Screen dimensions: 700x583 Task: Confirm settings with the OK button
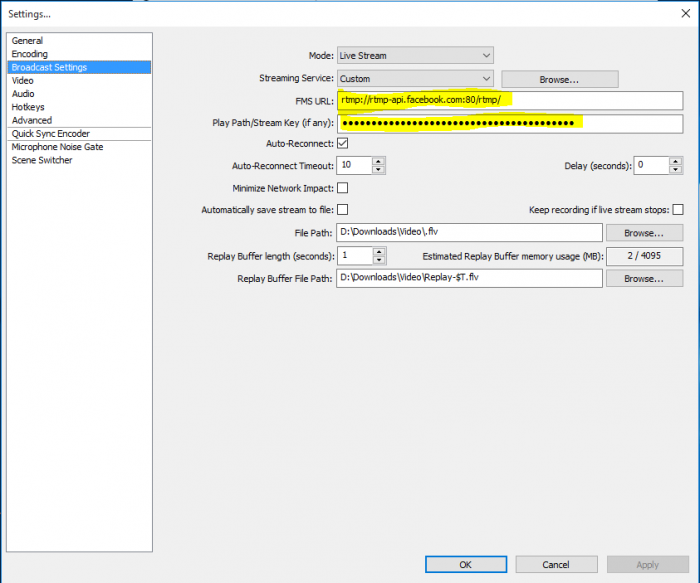click(x=466, y=565)
